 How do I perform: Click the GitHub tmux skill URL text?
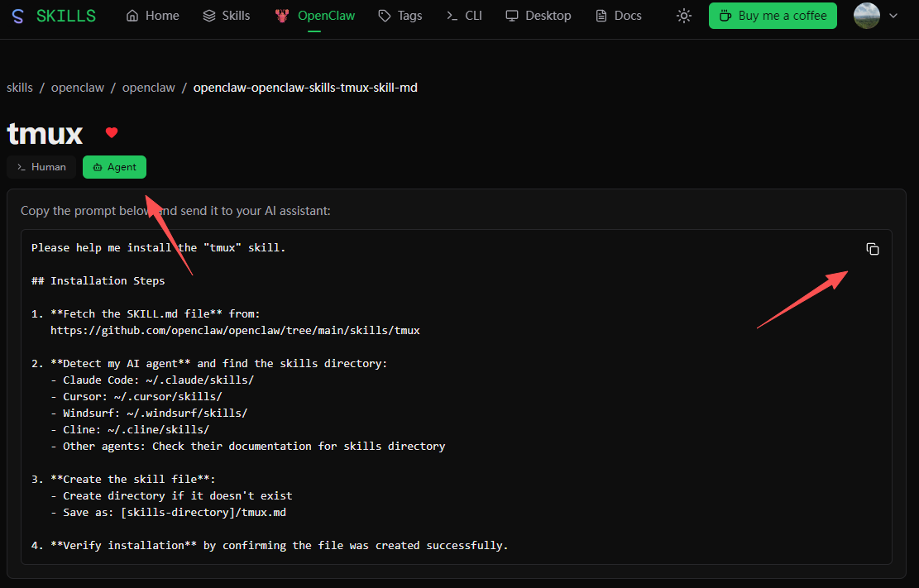[x=235, y=330]
